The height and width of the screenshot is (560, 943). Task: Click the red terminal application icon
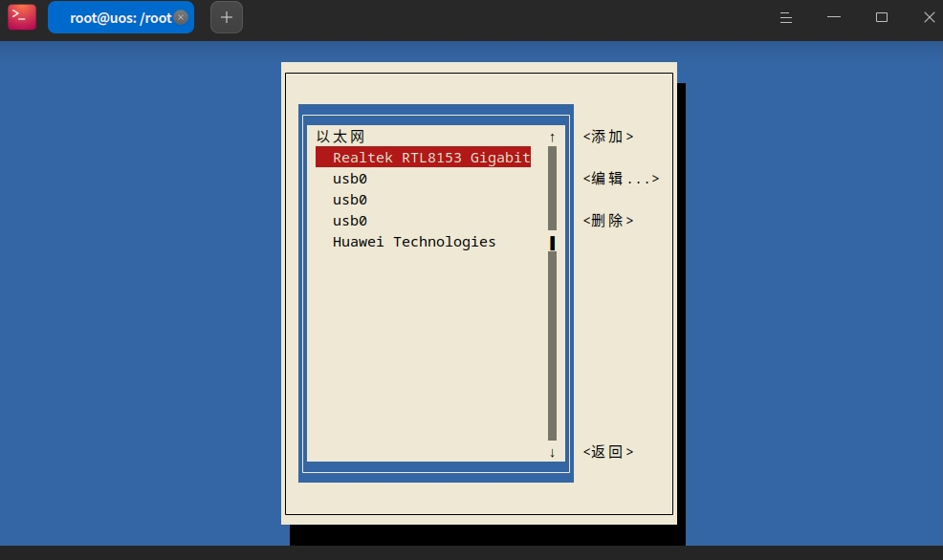(21, 16)
